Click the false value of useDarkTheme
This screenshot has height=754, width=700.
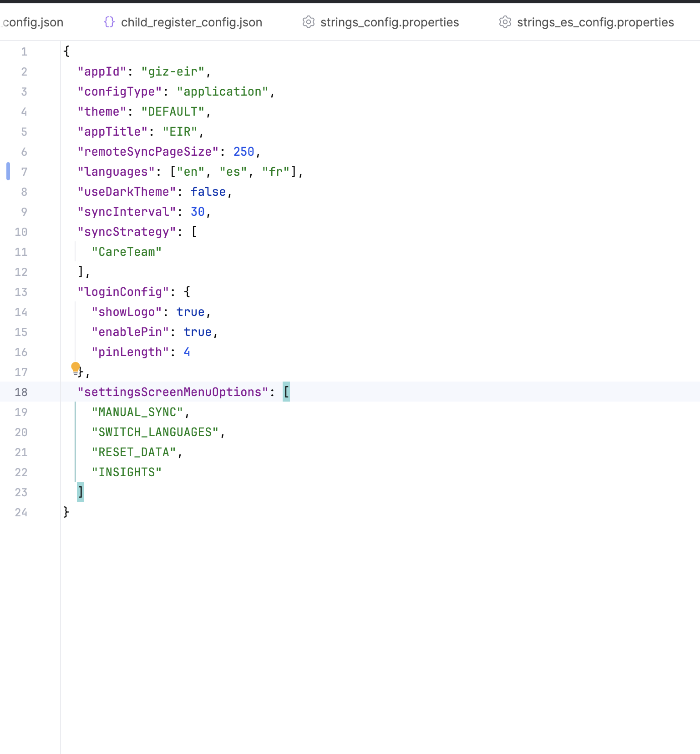point(208,192)
